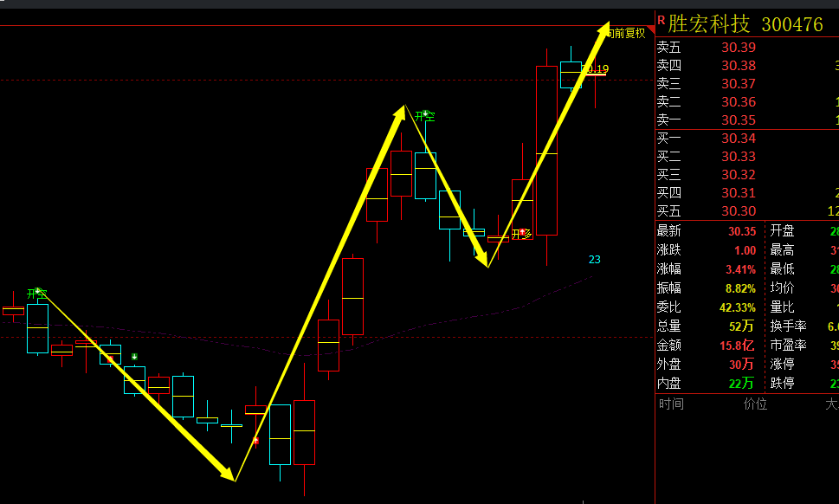Click the green down-arrow signal marker
The width and height of the screenshot is (839, 504).
tap(134, 357)
